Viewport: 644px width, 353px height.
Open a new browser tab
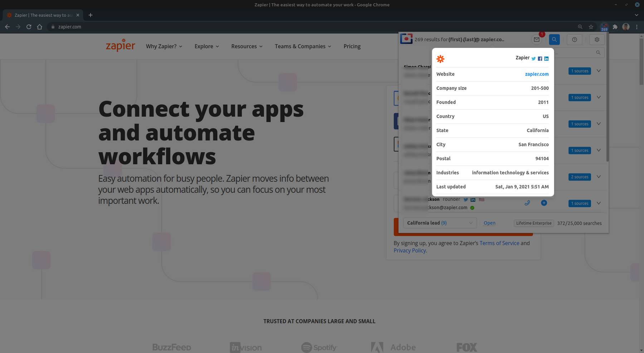pyautogui.click(x=91, y=15)
